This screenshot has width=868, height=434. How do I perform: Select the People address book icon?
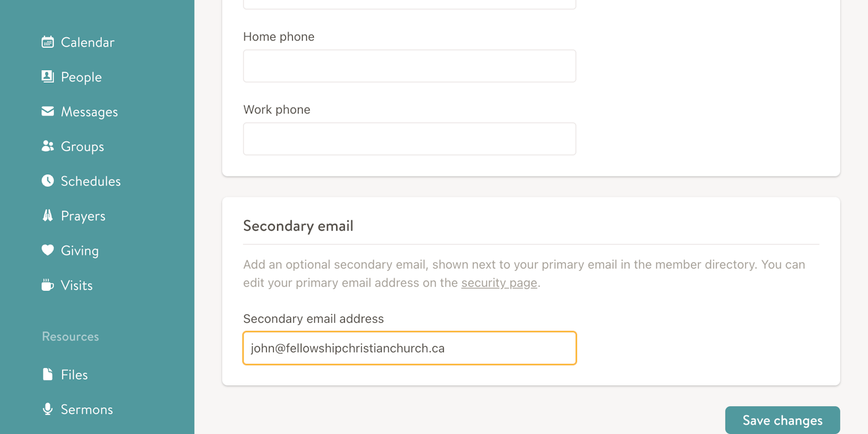tap(47, 76)
